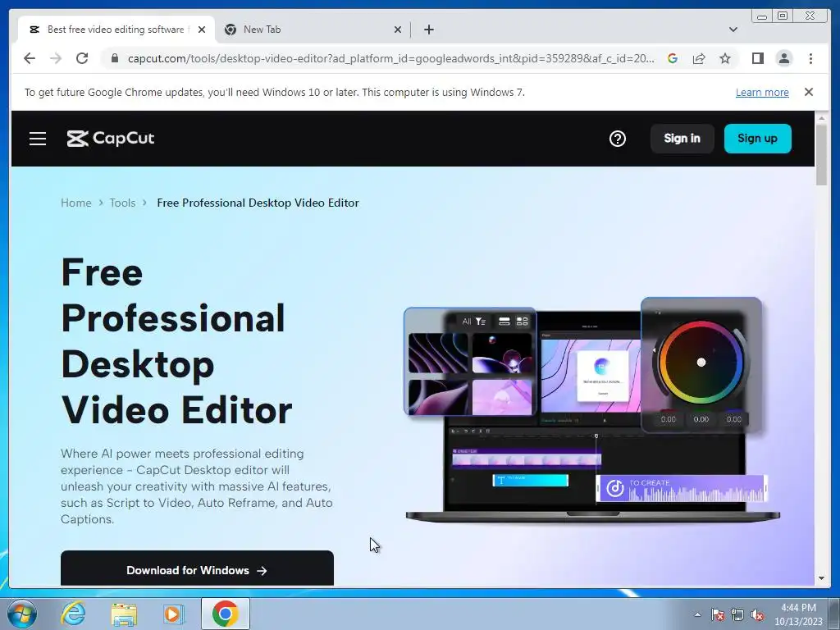The width and height of the screenshot is (840, 630).
Task: Click the browser Forward arrow
Action: pos(56,58)
